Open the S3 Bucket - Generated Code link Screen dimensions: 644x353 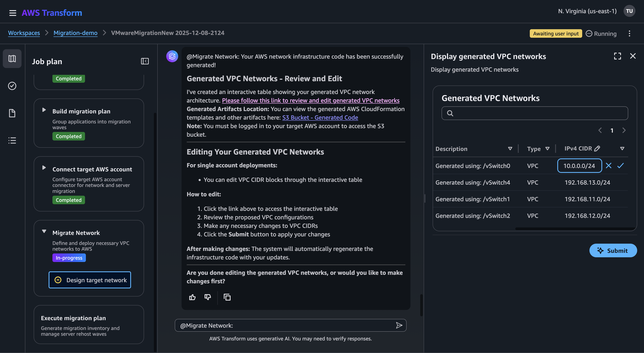[320, 117]
